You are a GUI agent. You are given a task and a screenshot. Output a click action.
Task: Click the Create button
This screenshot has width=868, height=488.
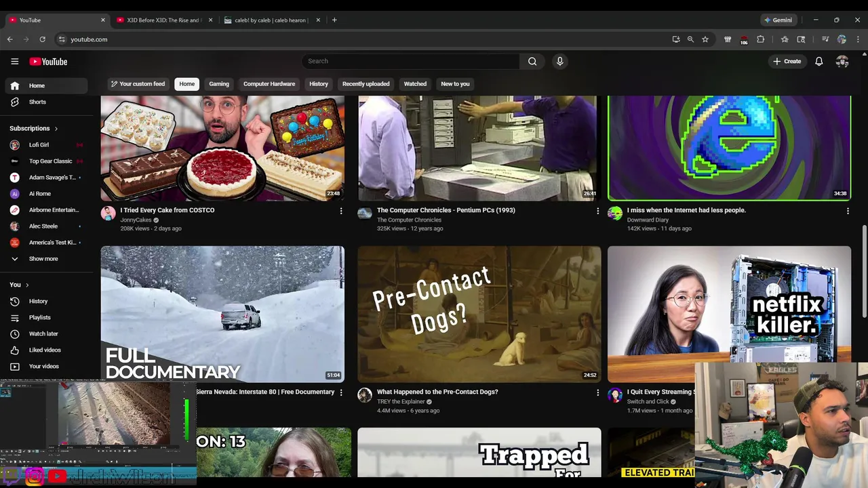pyautogui.click(x=787, y=62)
